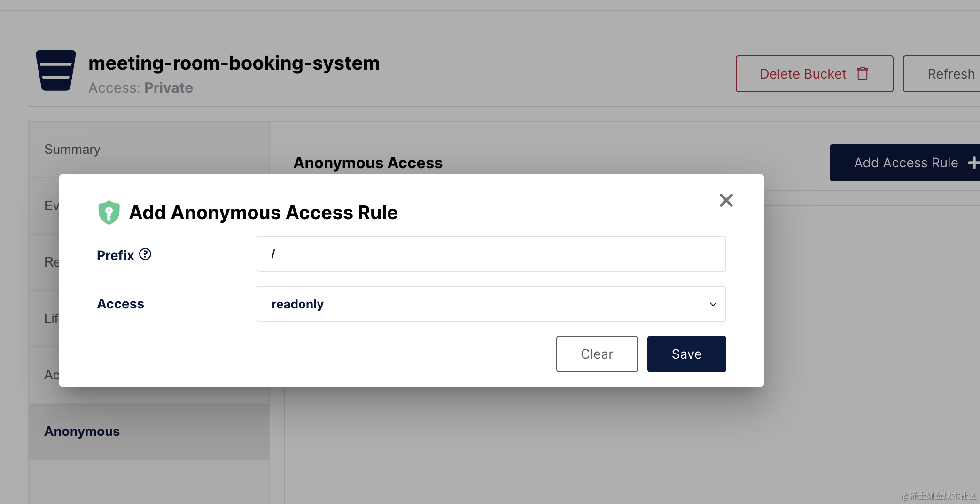
Task: Click the Add Anonymous Access Rule title
Action: [x=263, y=213]
